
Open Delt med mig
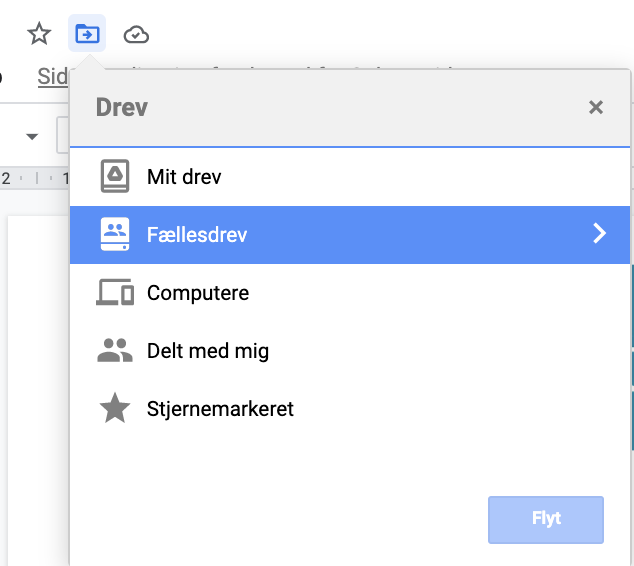[x=350, y=351]
